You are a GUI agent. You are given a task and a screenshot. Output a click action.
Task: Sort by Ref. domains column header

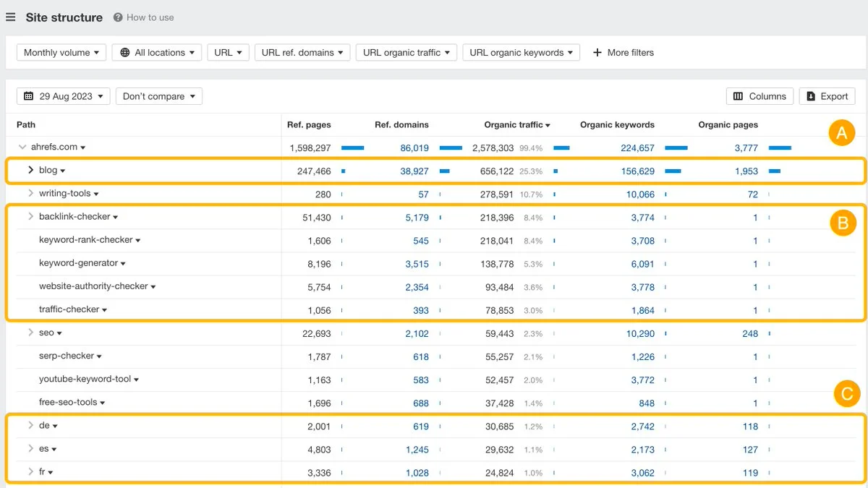[x=401, y=125]
